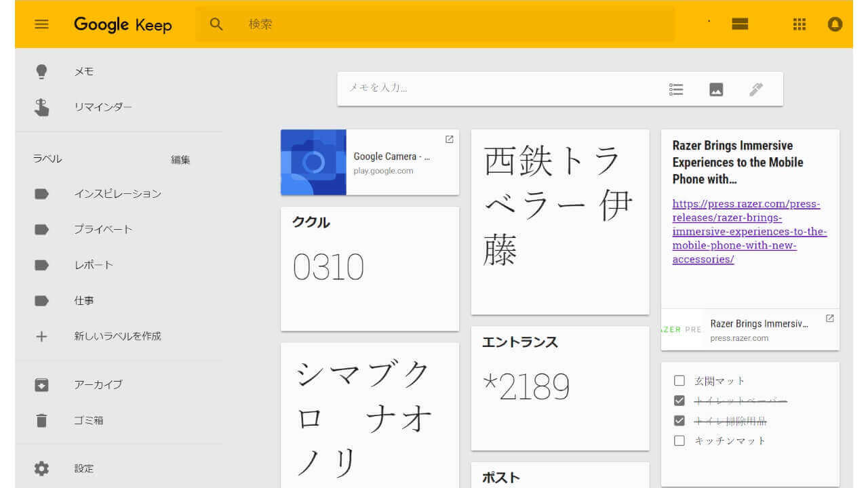This screenshot has width=868, height=488.
Task: Create a new list note
Action: click(676, 89)
